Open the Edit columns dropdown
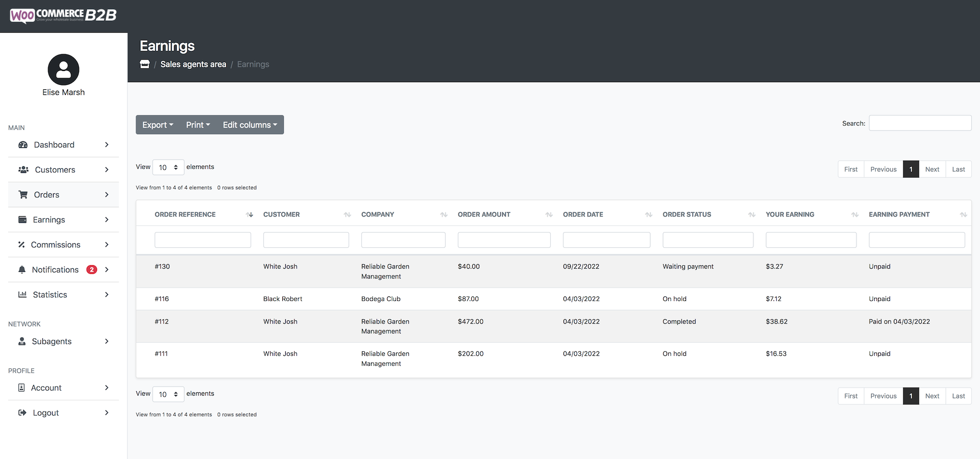980x459 pixels. tap(250, 125)
